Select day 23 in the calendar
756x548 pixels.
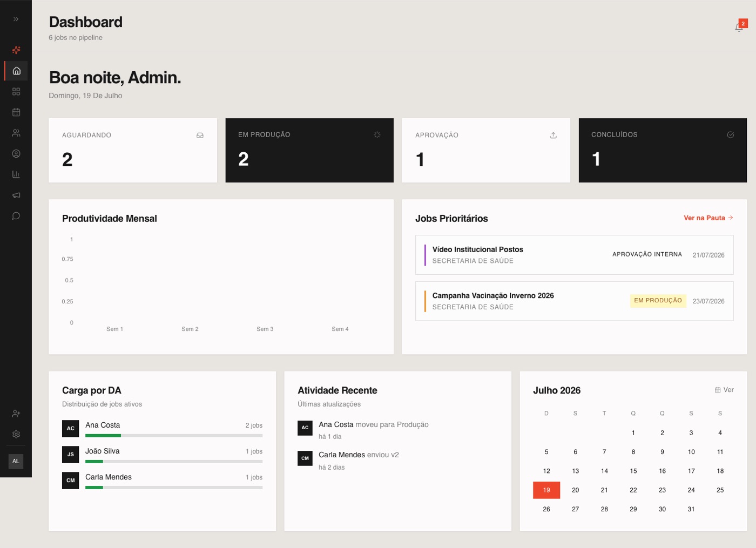pos(662,490)
